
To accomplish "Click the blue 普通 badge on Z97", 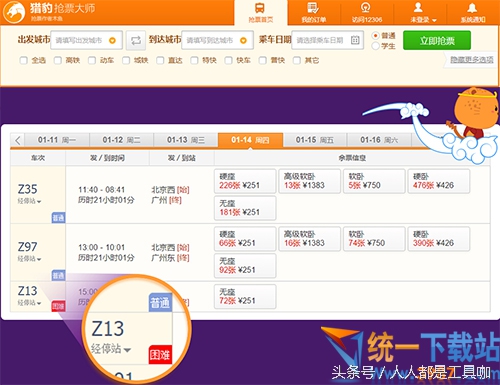I will 58,275.
